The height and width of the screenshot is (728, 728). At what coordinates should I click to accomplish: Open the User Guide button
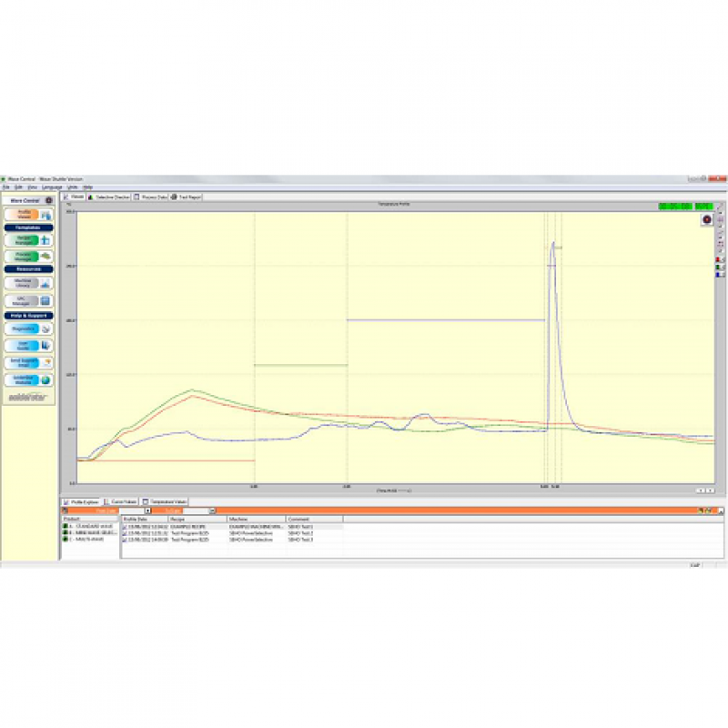point(28,346)
